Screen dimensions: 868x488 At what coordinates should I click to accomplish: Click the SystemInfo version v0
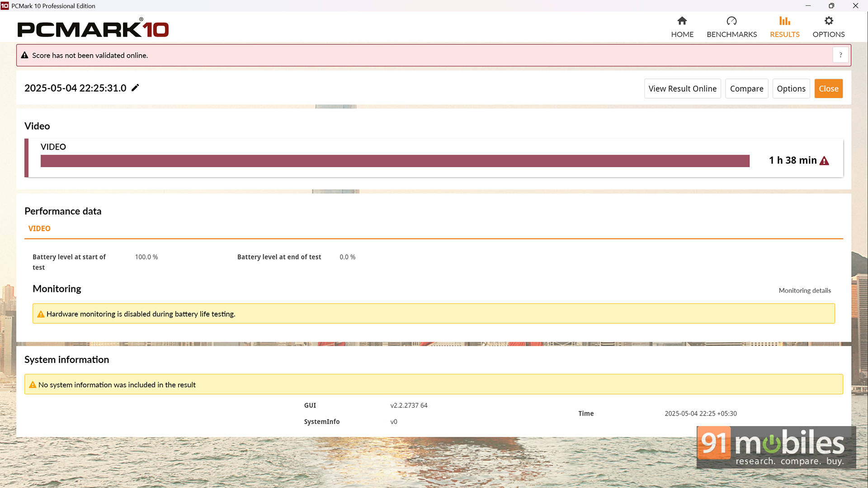pos(394,422)
